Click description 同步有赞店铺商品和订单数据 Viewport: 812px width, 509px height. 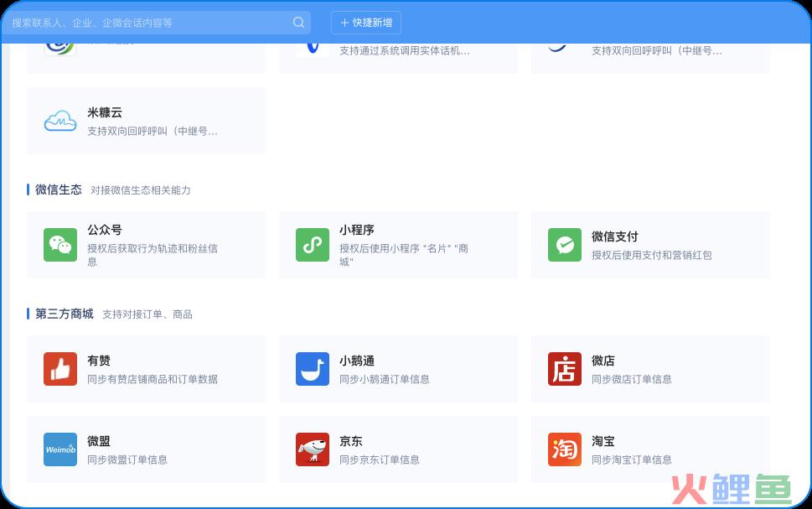tap(153, 379)
